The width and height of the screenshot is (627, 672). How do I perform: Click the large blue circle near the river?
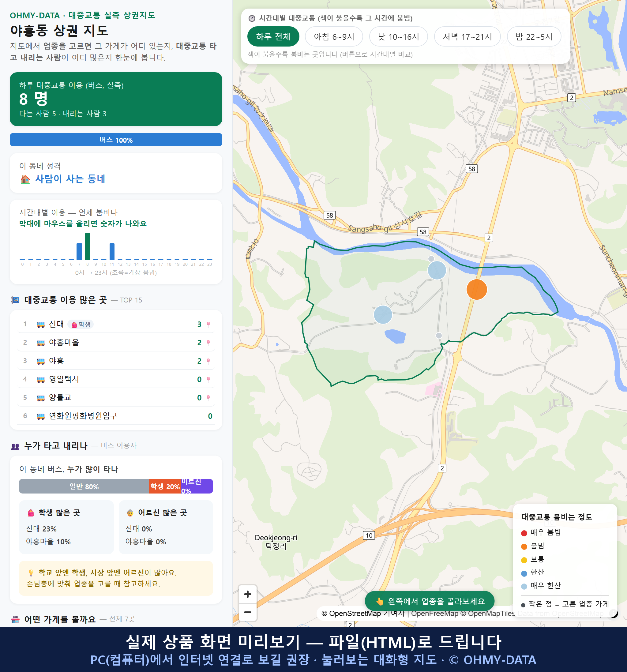[x=437, y=270]
